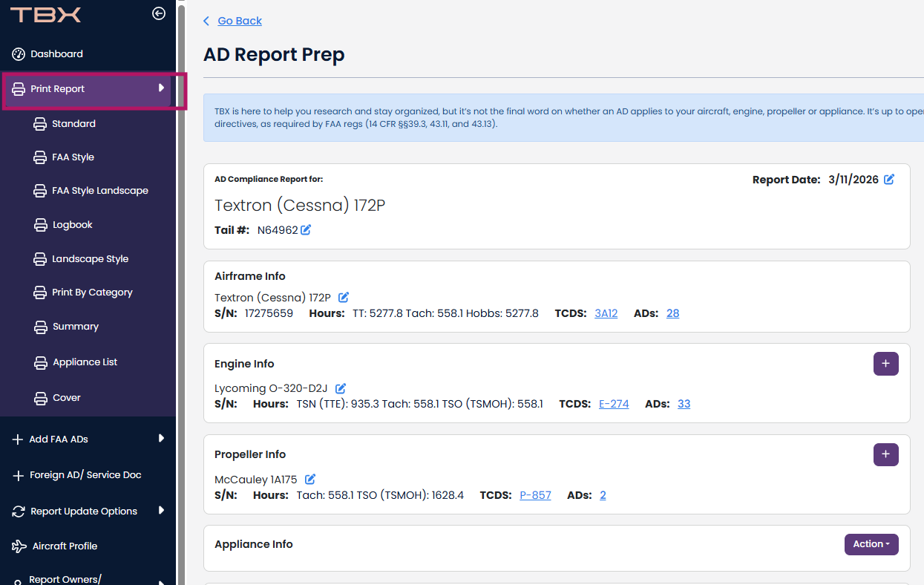Screen dimensions: 924x585
Task: Edit McCauley 1A175 propeller pencil icon
Action: (310, 479)
